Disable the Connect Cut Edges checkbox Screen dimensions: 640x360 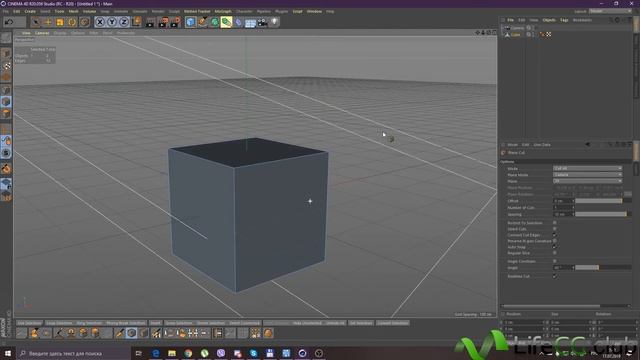click(x=555, y=235)
